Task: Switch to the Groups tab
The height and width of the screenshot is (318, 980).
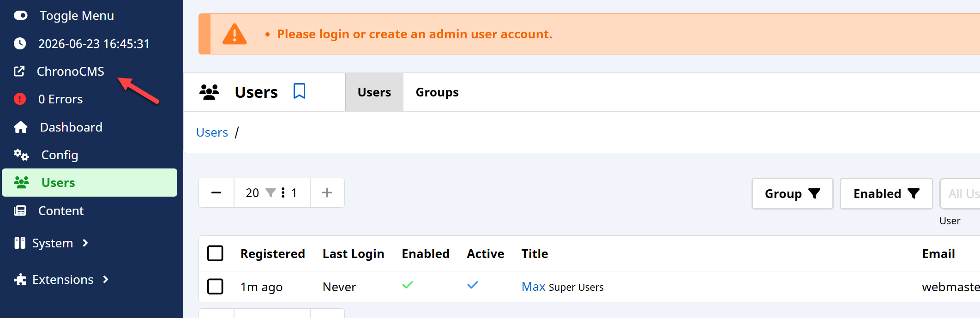Action: point(437,92)
